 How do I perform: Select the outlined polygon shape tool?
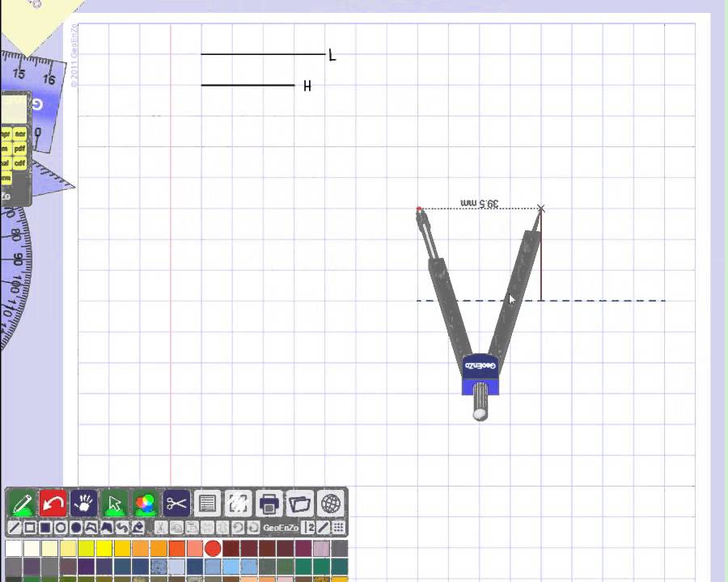click(x=91, y=528)
